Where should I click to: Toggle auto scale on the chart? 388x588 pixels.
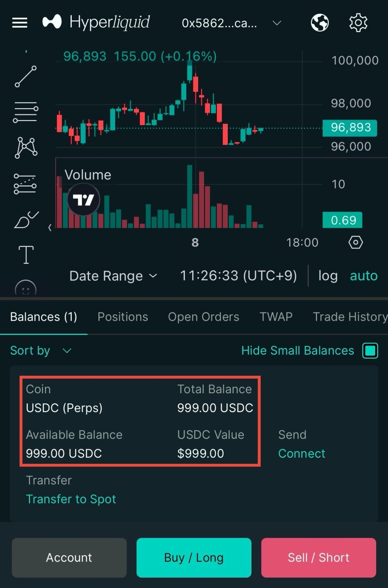[363, 276]
